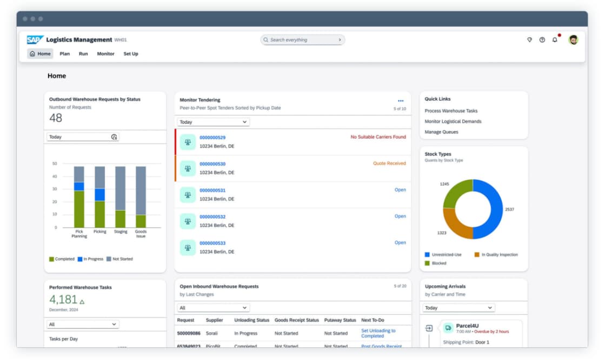
Task: Open the Plan menu
Action: pos(64,54)
